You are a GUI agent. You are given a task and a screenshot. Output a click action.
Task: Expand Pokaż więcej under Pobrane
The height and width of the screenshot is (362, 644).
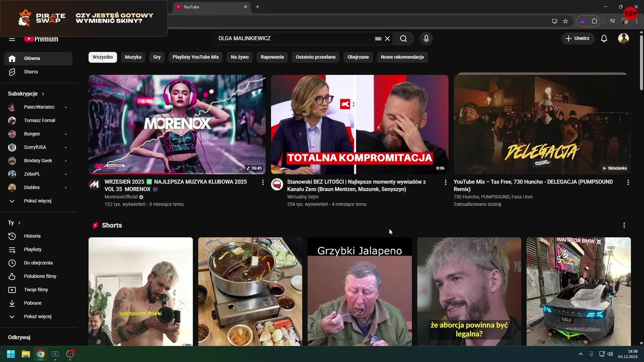coord(38,317)
